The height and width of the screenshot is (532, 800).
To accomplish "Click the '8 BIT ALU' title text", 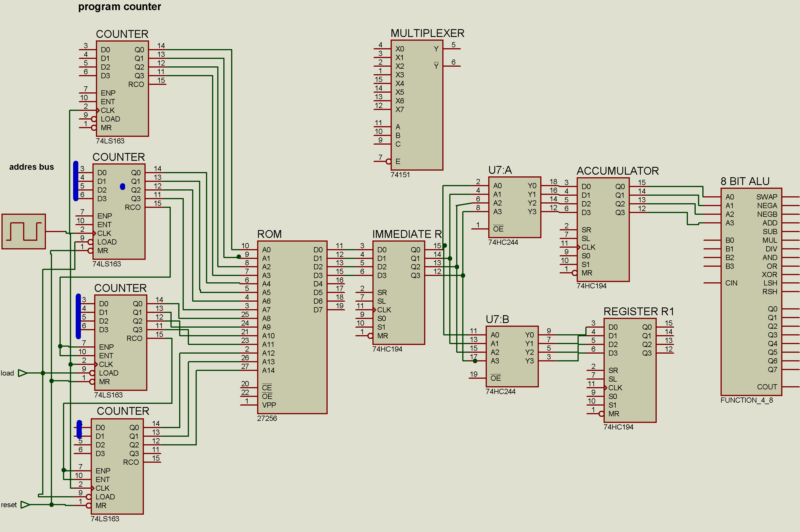I will (745, 181).
